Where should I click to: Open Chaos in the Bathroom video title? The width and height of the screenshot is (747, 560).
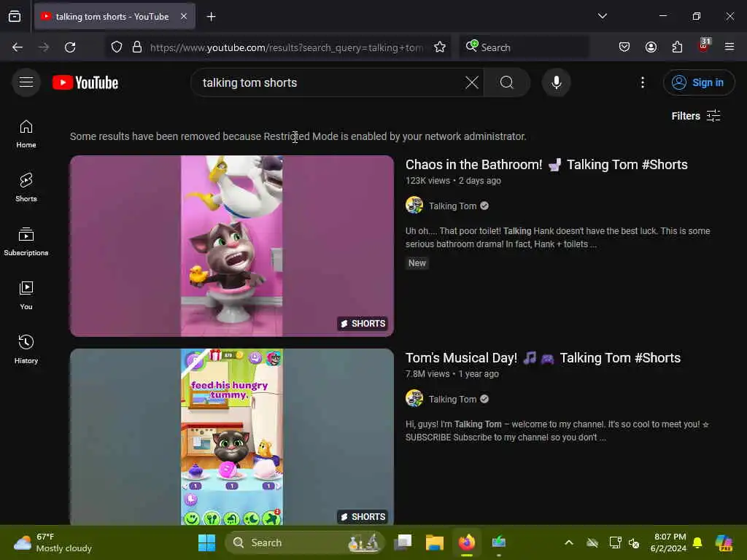[x=546, y=165]
